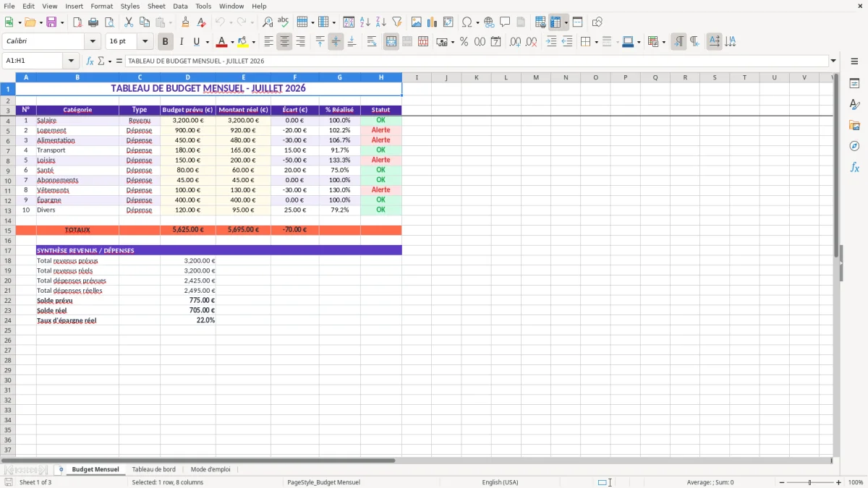This screenshot has width=868, height=488.
Task: Click the yellow Background Color swatch
Action: click(x=243, y=42)
